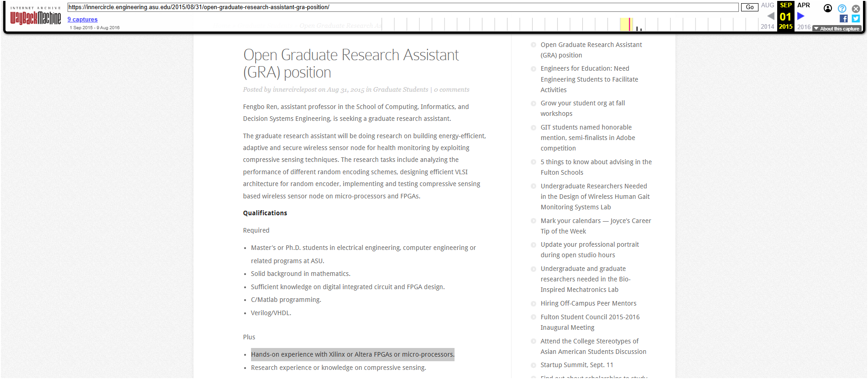Open Undergraduate Researchers Needed post

595,197
